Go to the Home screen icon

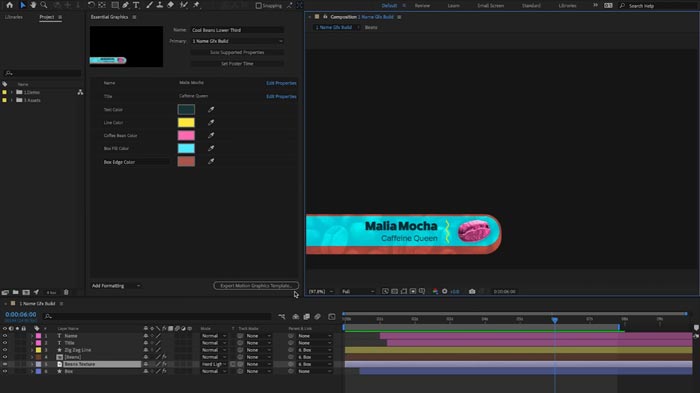click(x=9, y=5)
